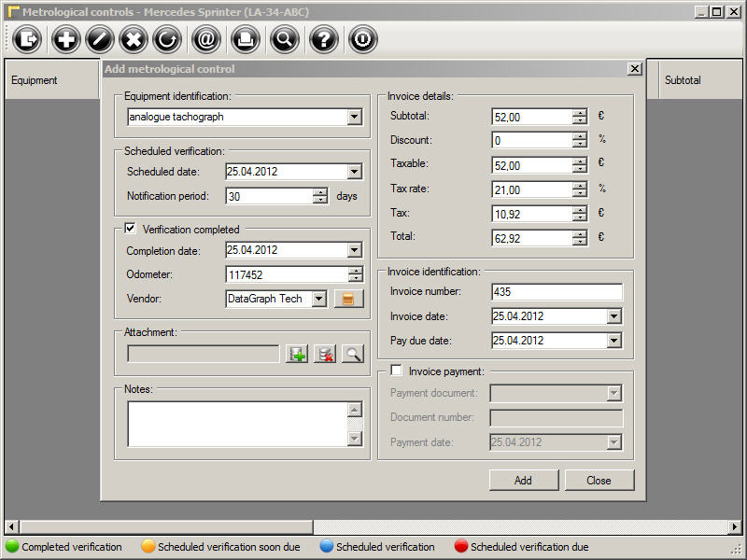Image resolution: width=747 pixels, height=560 pixels.
Task: Click the Subtotal column header
Action: (x=683, y=80)
